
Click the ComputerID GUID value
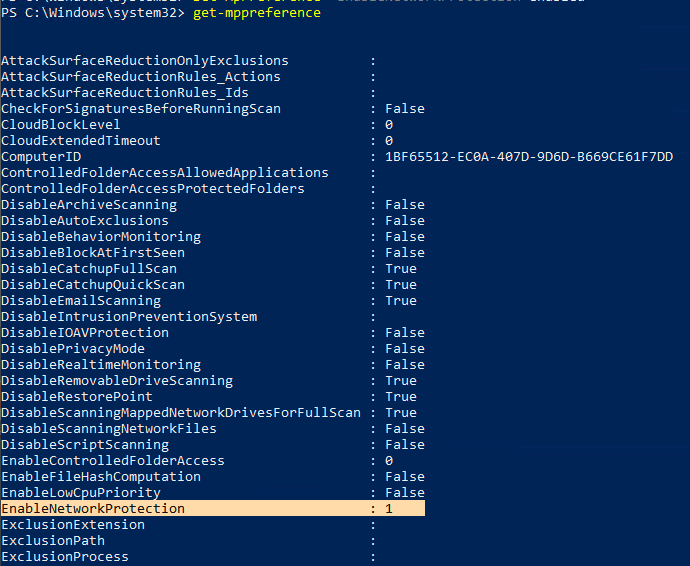[529, 157]
